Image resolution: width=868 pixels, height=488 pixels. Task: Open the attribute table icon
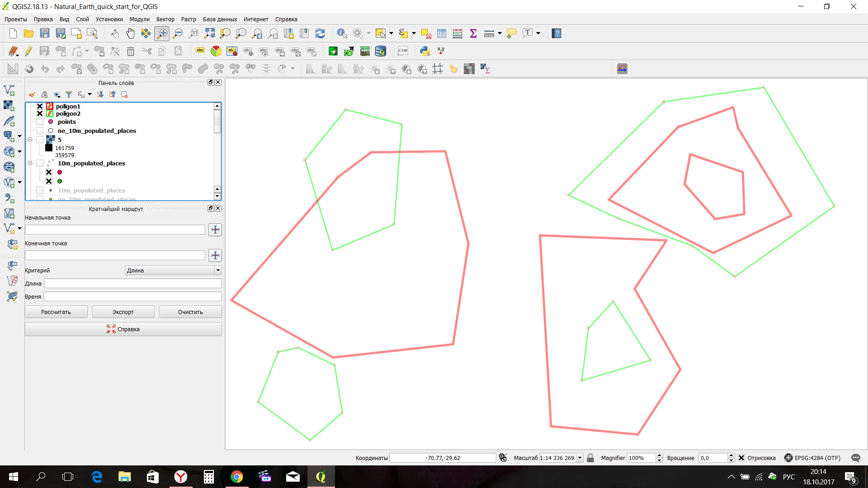(442, 33)
